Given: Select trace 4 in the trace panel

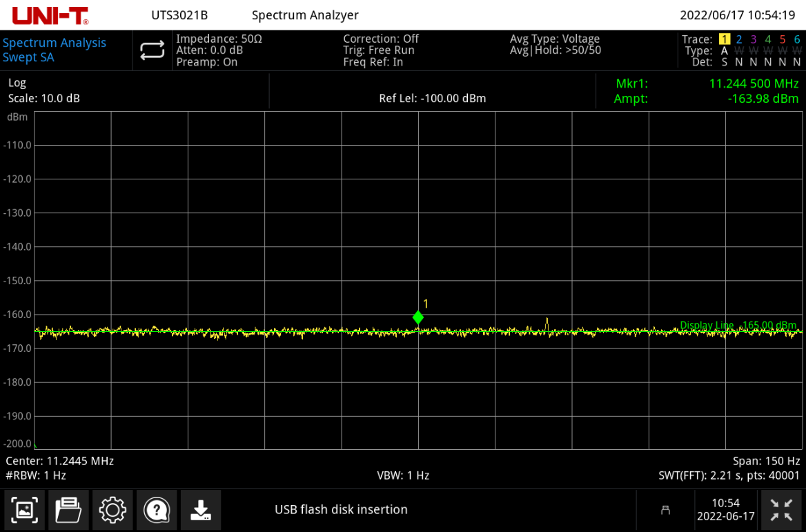Looking at the screenshot, I should coord(768,39).
